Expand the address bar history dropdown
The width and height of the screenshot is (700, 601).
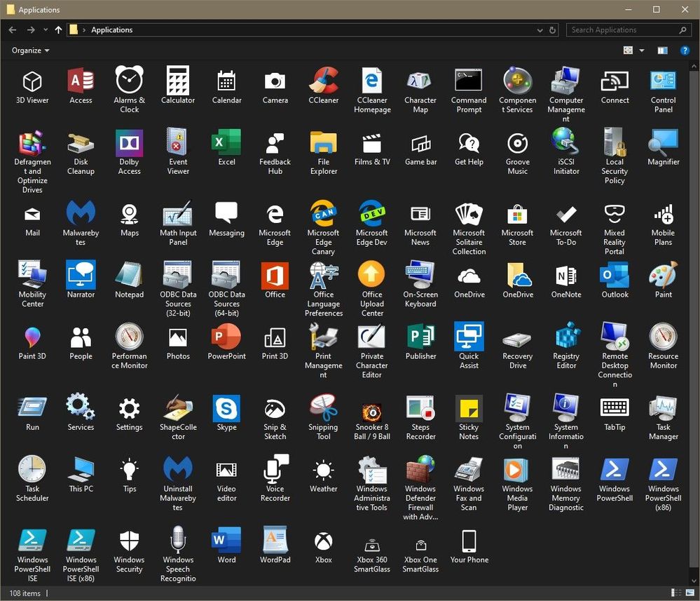point(539,29)
